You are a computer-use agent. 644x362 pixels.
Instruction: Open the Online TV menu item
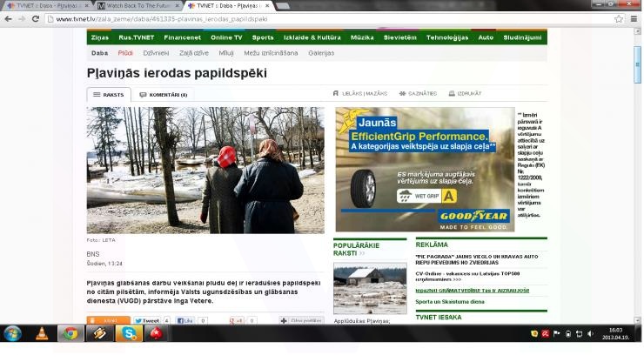click(x=226, y=37)
